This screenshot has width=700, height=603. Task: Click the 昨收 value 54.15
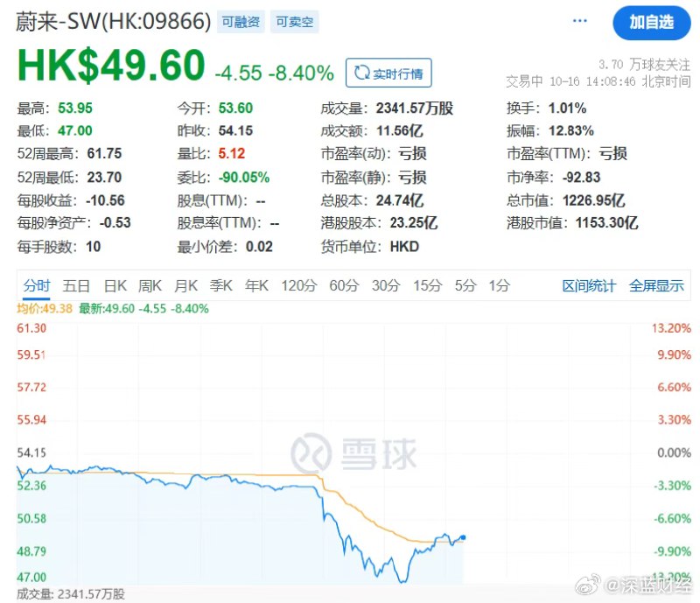point(235,131)
